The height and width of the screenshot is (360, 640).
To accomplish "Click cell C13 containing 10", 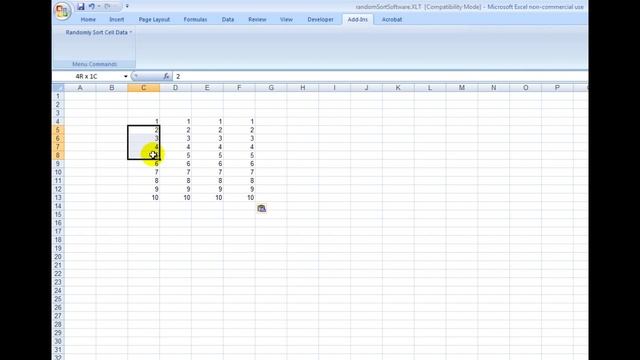I will [x=144, y=198].
